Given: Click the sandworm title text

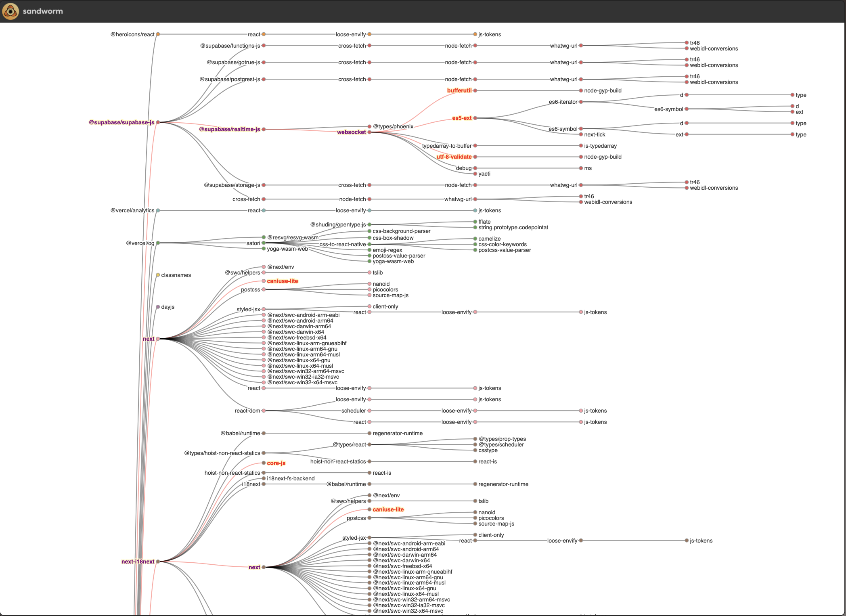Looking at the screenshot, I should 43,11.
